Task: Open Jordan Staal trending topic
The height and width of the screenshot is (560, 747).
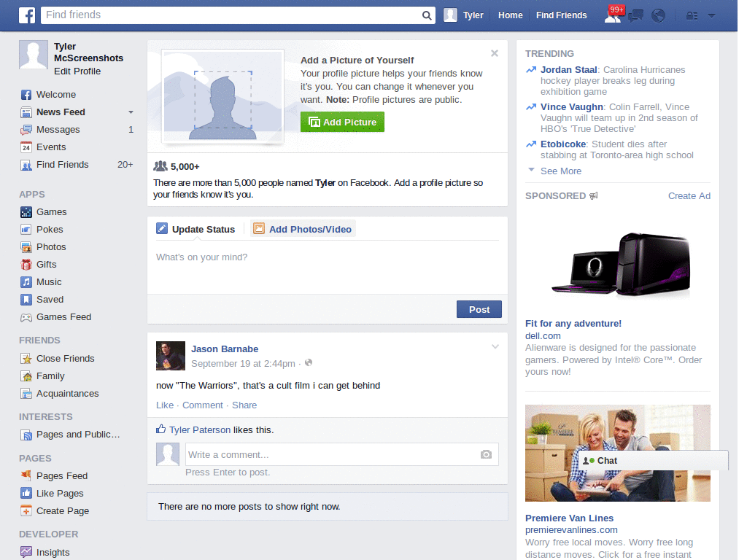Action: pyautogui.click(x=568, y=70)
